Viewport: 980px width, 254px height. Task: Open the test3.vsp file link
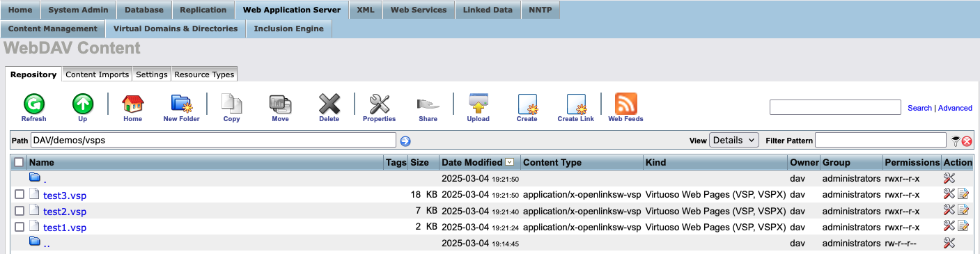pyautogui.click(x=65, y=196)
